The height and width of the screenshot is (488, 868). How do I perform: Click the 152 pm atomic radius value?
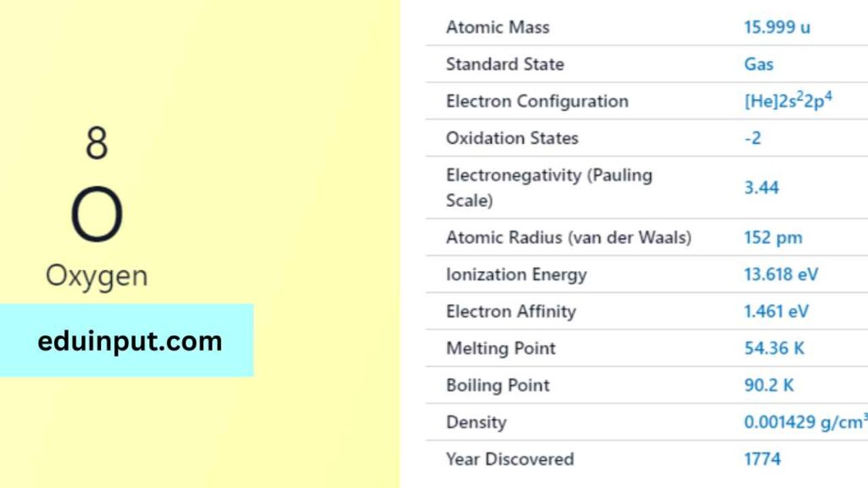772,238
